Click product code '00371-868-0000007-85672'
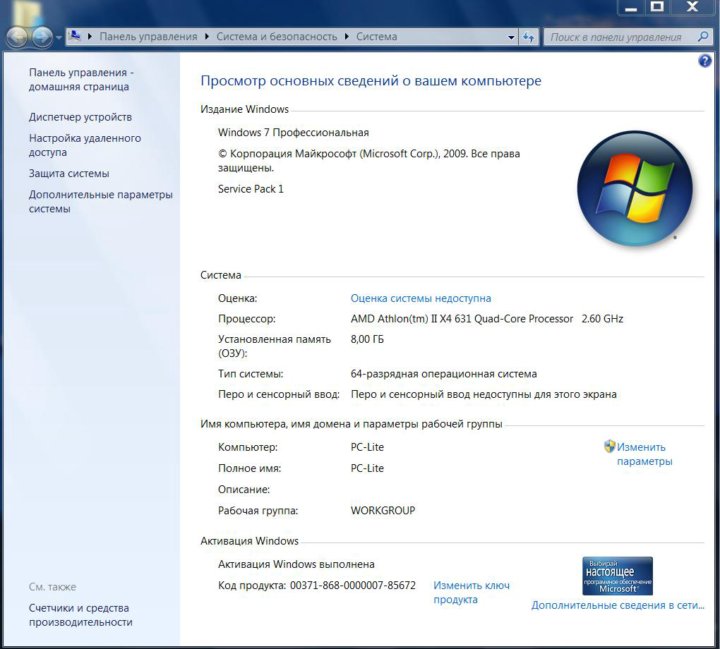This screenshot has width=720, height=649. [x=353, y=586]
